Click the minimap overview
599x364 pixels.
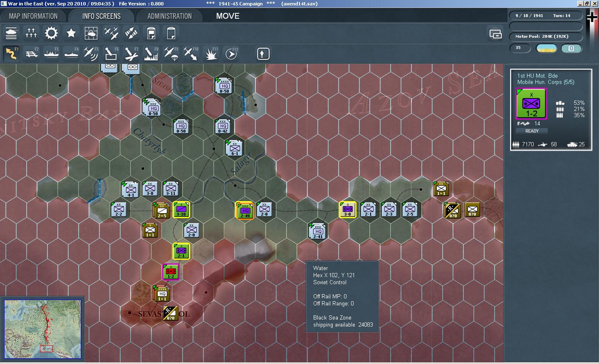[42, 329]
